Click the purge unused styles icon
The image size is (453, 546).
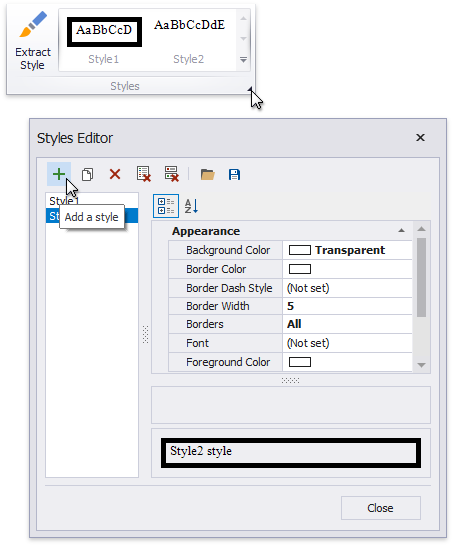(x=172, y=174)
